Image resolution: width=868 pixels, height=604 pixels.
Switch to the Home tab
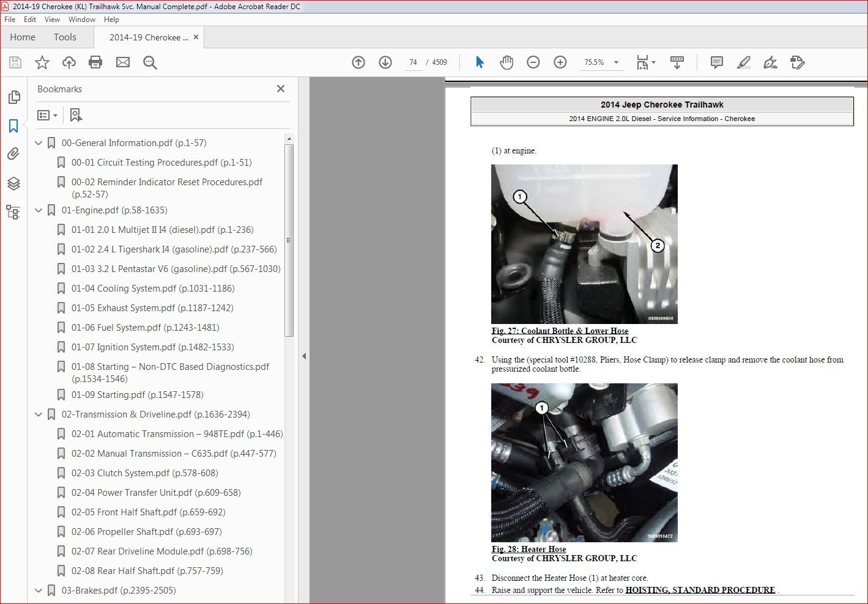point(23,37)
